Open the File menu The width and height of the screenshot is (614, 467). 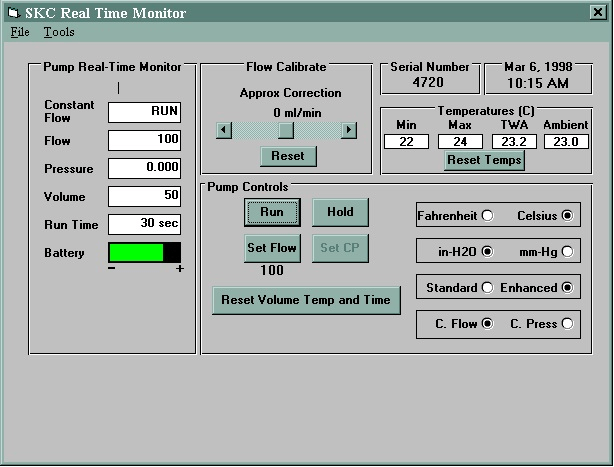[20, 32]
